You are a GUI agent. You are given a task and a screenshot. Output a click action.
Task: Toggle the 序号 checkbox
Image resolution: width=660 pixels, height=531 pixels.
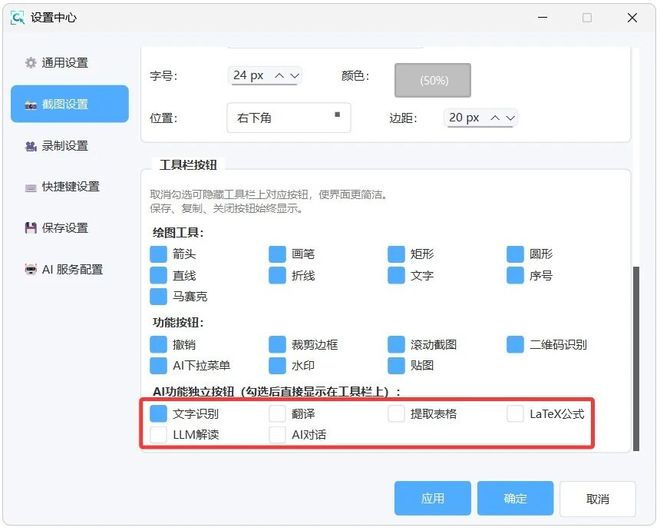point(515,276)
